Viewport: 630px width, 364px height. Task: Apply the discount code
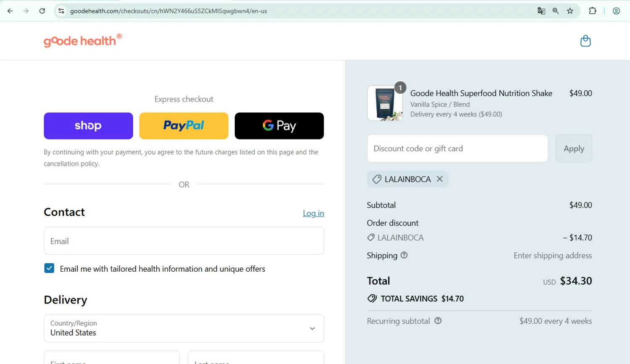point(574,149)
